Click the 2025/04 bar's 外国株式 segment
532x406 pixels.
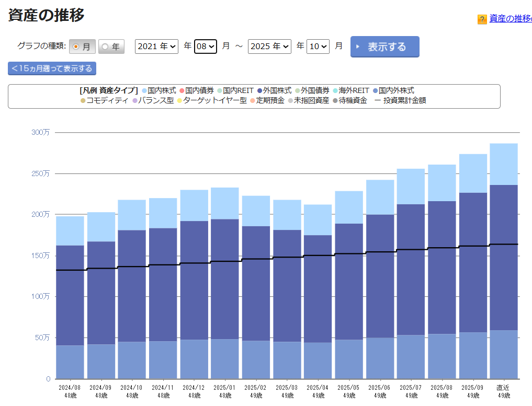318,288
